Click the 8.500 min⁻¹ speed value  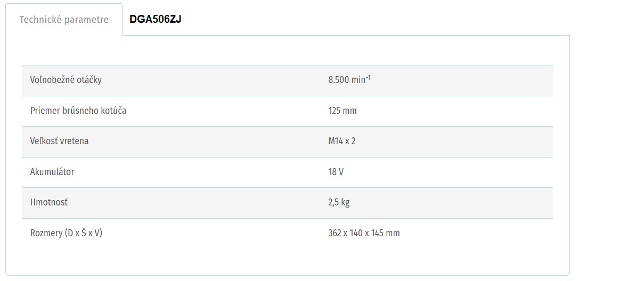click(349, 80)
